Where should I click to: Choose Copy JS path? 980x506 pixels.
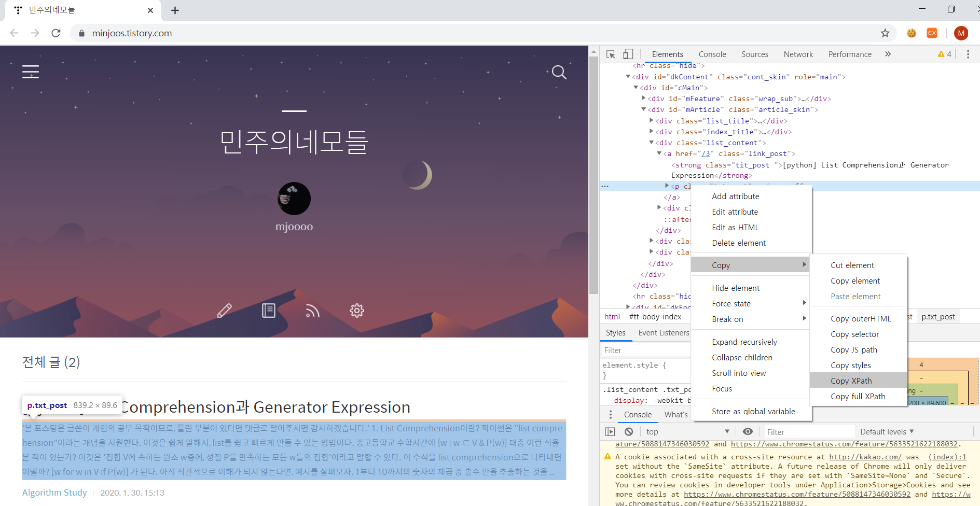pos(859,349)
